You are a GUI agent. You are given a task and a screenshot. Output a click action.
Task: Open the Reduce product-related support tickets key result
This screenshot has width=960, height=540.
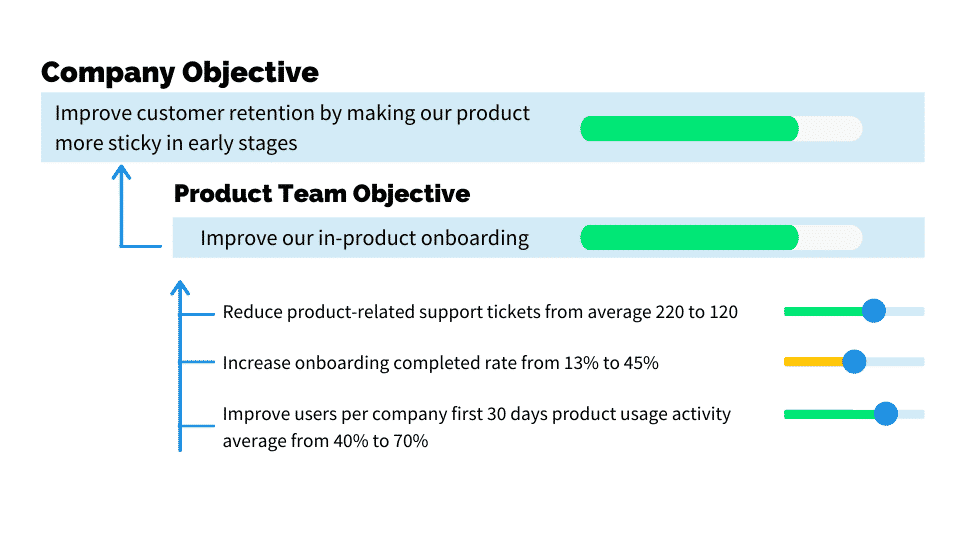pyautogui.click(x=480, y=312)
